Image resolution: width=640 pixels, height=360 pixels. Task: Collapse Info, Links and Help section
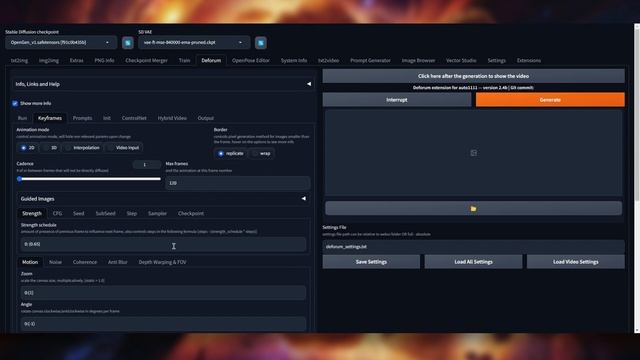click(309, 84)
